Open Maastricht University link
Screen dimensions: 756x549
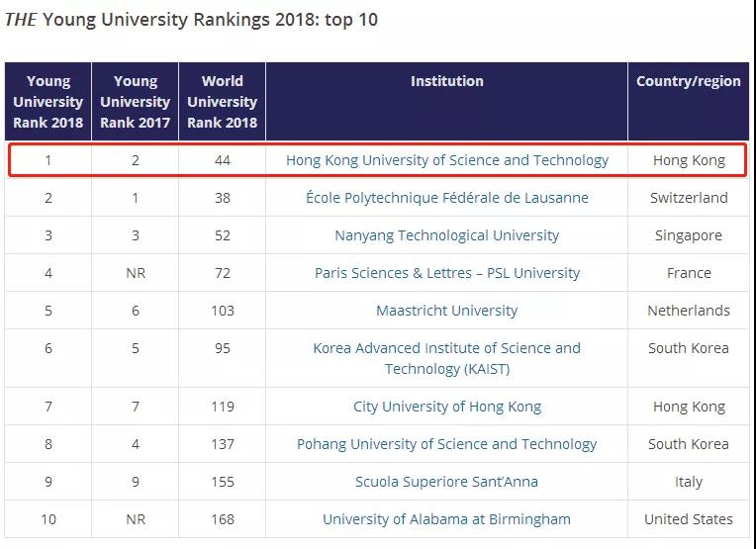click(x=447, y=311)
